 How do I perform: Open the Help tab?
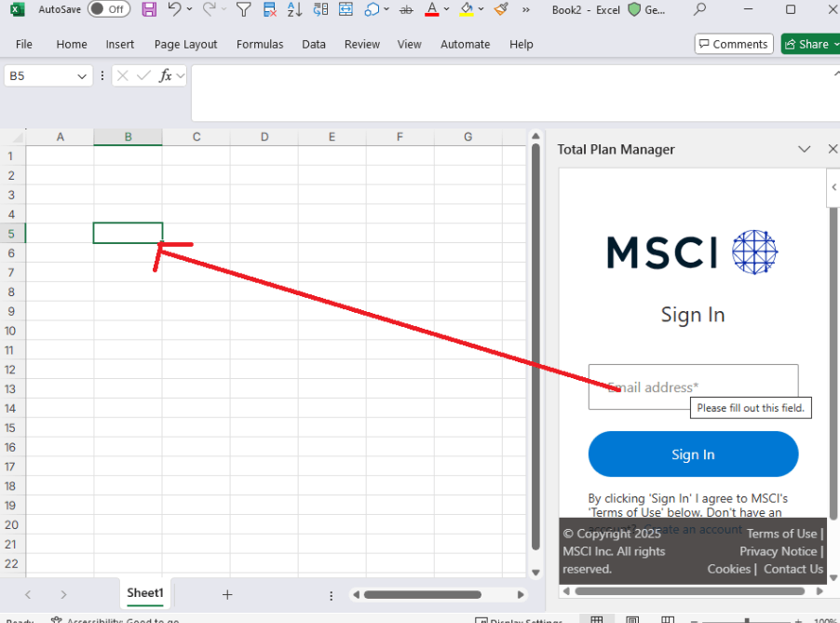(522, 45)
